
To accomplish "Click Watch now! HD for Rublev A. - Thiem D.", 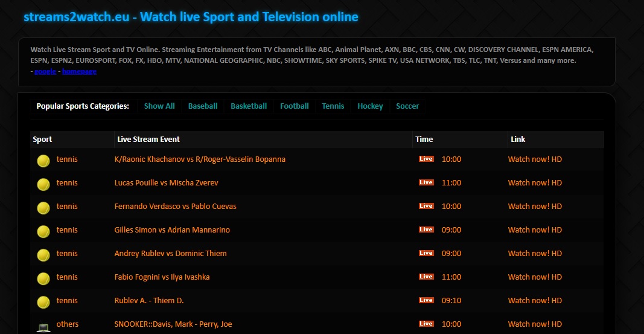I will (x=535, y=301).
